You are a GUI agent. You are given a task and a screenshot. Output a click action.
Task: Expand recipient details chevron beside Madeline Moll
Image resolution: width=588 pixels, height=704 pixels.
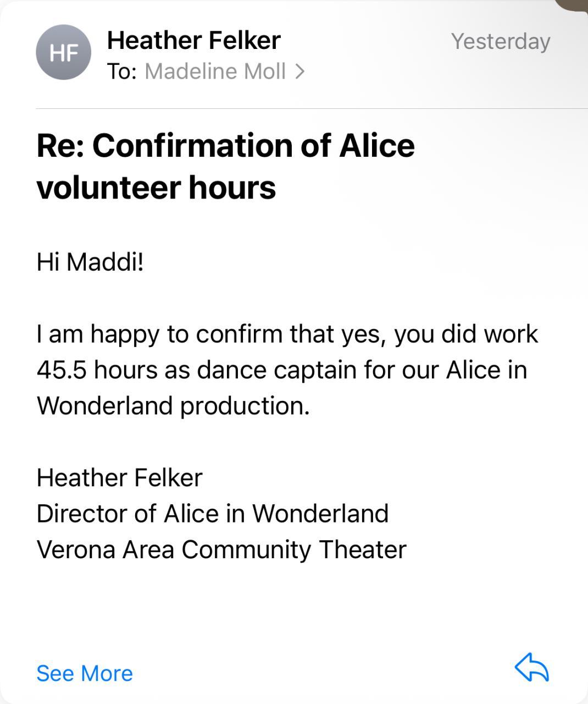click(300, 71)
